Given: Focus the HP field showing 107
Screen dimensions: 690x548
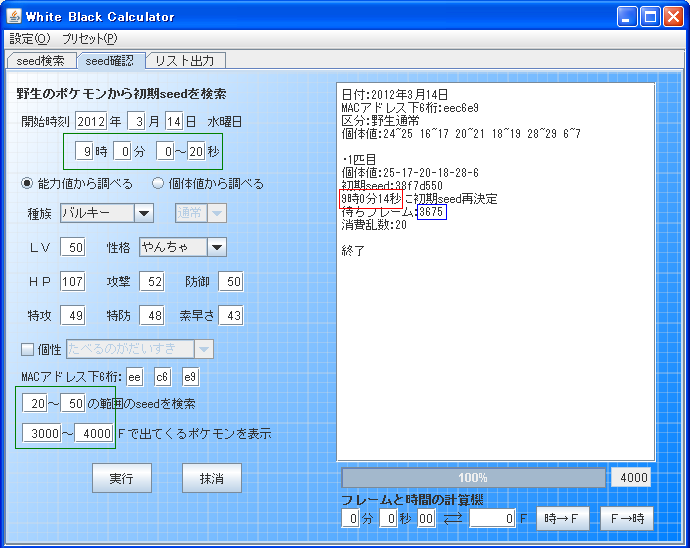Looking at the screenshot, I should [x=73, y=281].
